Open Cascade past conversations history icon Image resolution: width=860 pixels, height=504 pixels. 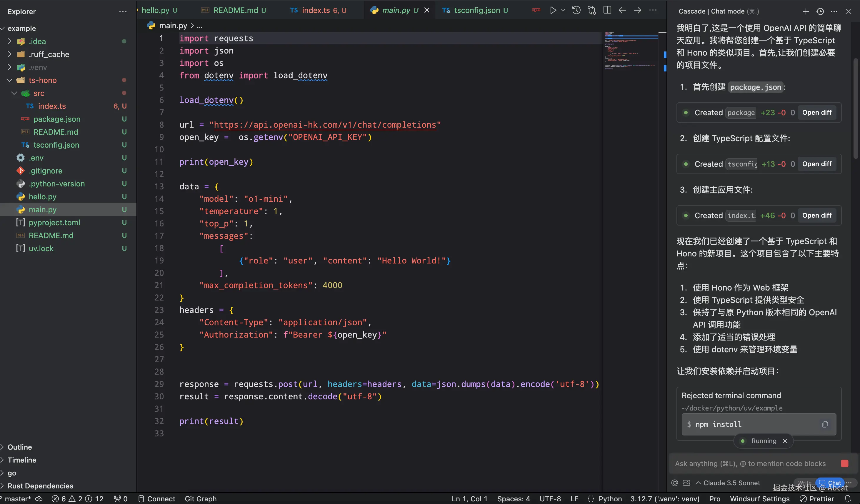coord(820,11)
